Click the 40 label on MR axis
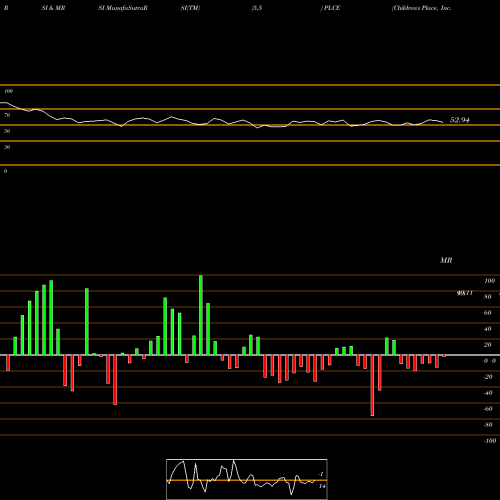The height and width of the screenshot is (500, 500). click(x=487, y=329)
